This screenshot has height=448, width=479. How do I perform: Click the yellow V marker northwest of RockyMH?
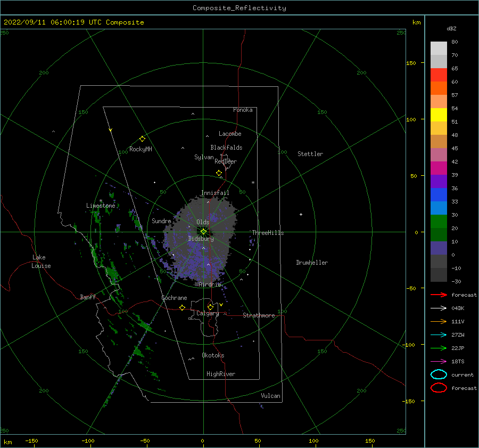[111, 130]
